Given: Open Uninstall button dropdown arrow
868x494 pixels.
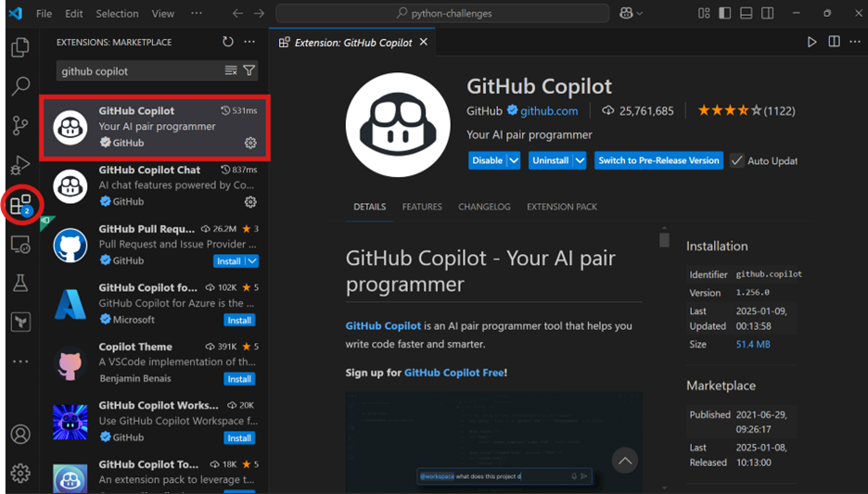Looking at the screenshot, I should point(580,160).
